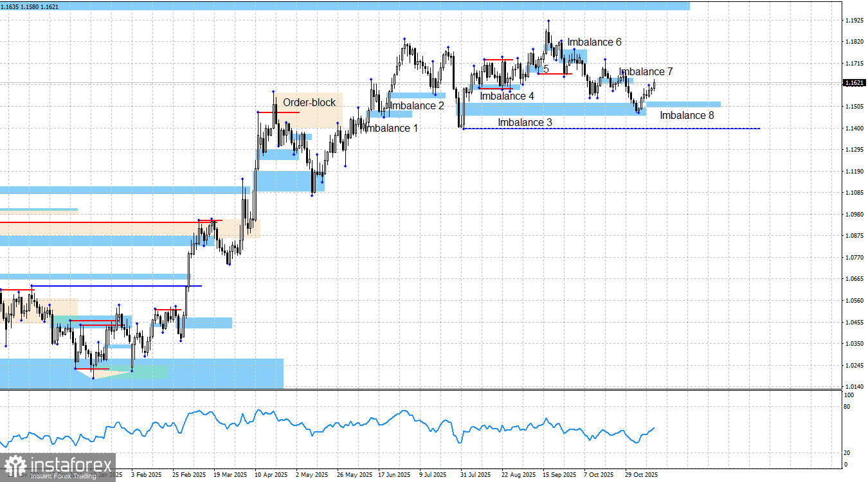Select the arrow marker at the chart's lowest candle
868x482 pixels.
(92, 380)
